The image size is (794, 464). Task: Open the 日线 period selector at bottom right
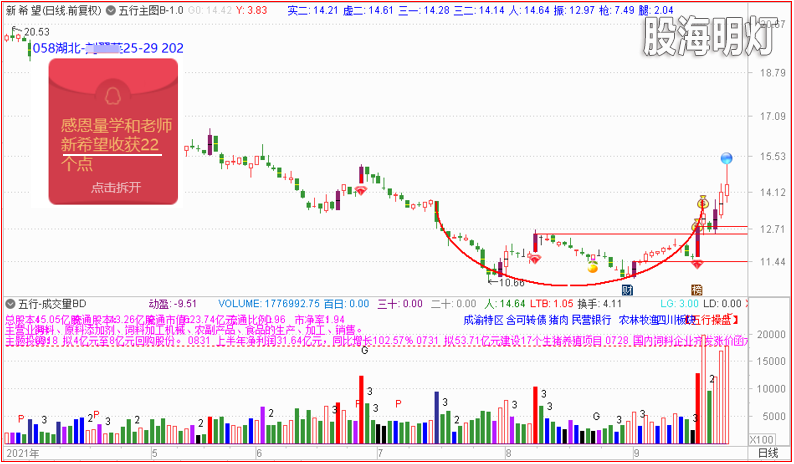tap(767, 453)
